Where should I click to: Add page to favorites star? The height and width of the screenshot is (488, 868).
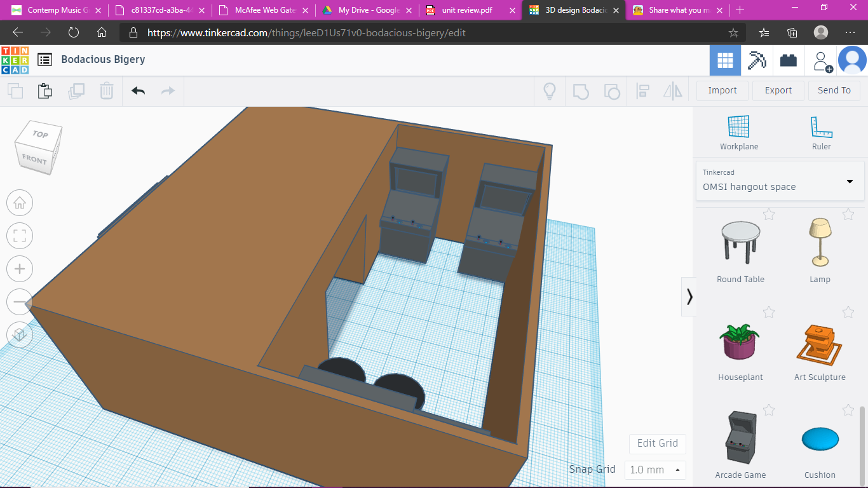733,32
